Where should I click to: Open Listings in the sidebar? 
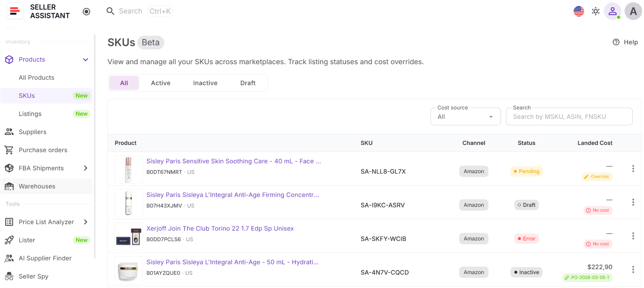(47, 114)
